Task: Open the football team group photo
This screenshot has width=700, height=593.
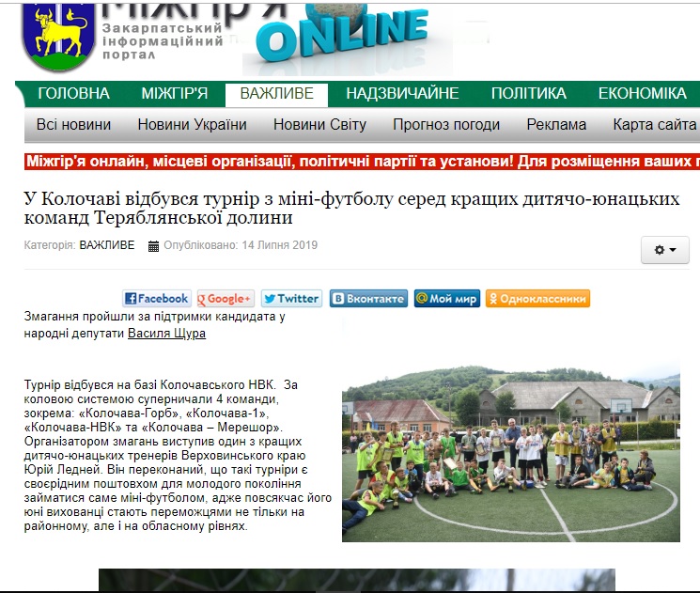Action: point(510,452)
